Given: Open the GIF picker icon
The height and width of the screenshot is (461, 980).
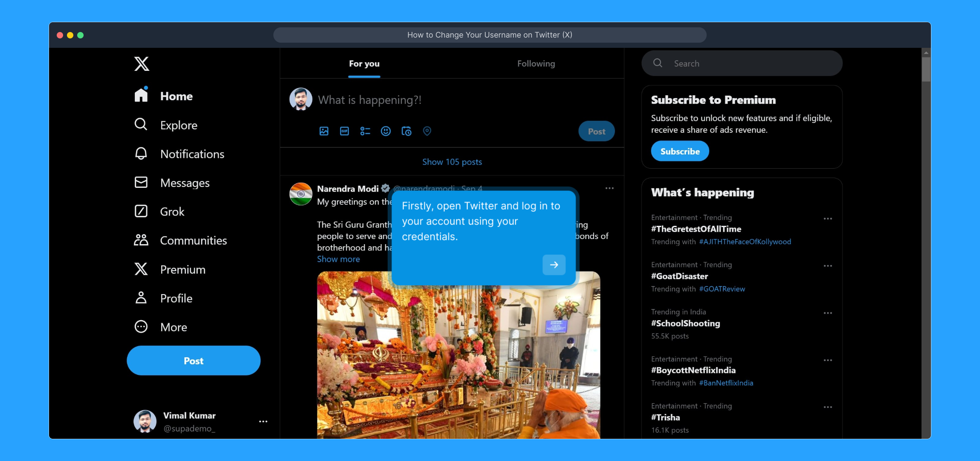Looking at the screenshot, I should click(345, 131).
